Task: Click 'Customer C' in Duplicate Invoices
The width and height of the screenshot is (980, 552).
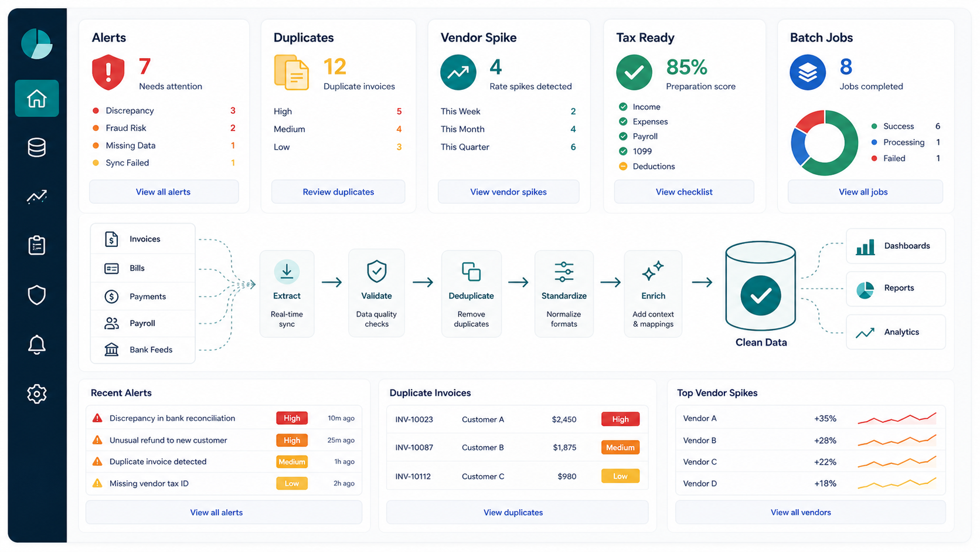Action: [483, 476]
